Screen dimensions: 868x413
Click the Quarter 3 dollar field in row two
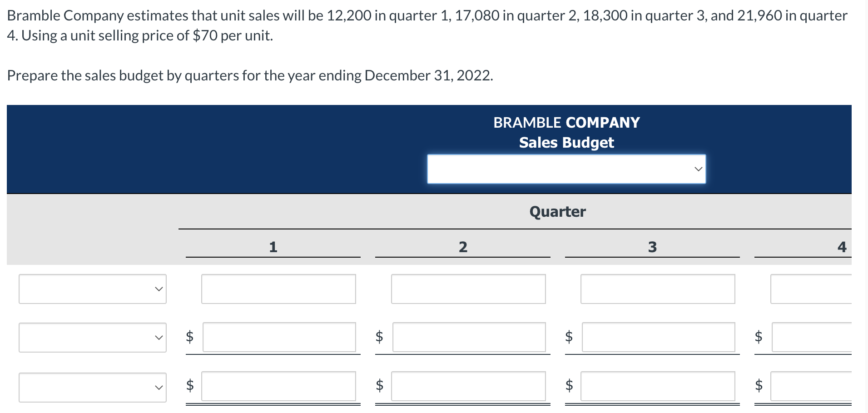coord(658,337)
